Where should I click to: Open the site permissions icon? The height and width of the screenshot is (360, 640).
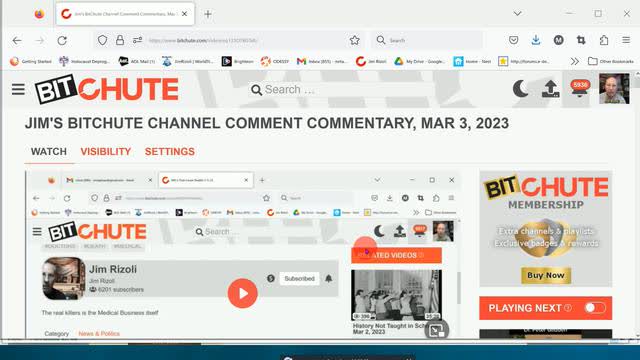(137, 40)
